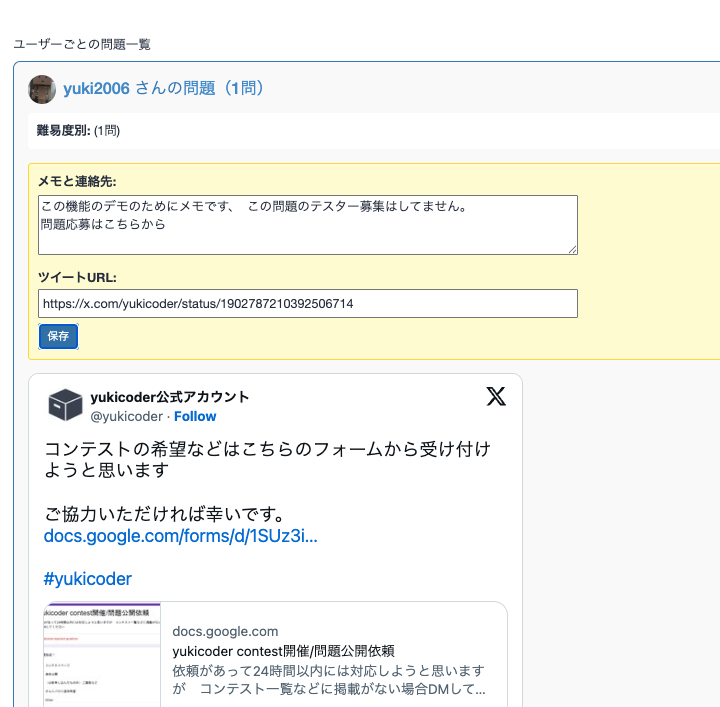Click the card description 依頼があって24時間以内

(329, 680)
